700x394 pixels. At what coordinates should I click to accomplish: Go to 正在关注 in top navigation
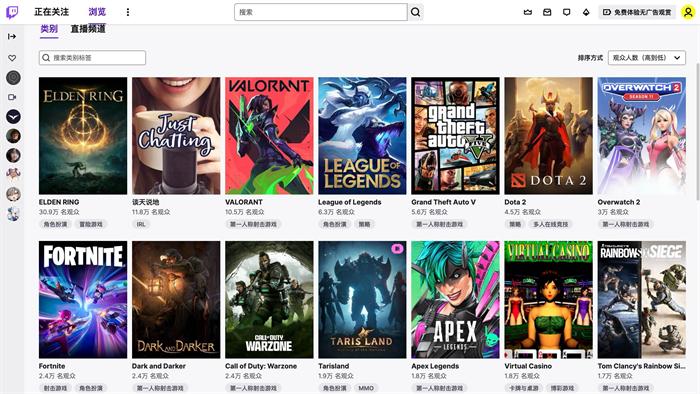[x=52, y=12]
